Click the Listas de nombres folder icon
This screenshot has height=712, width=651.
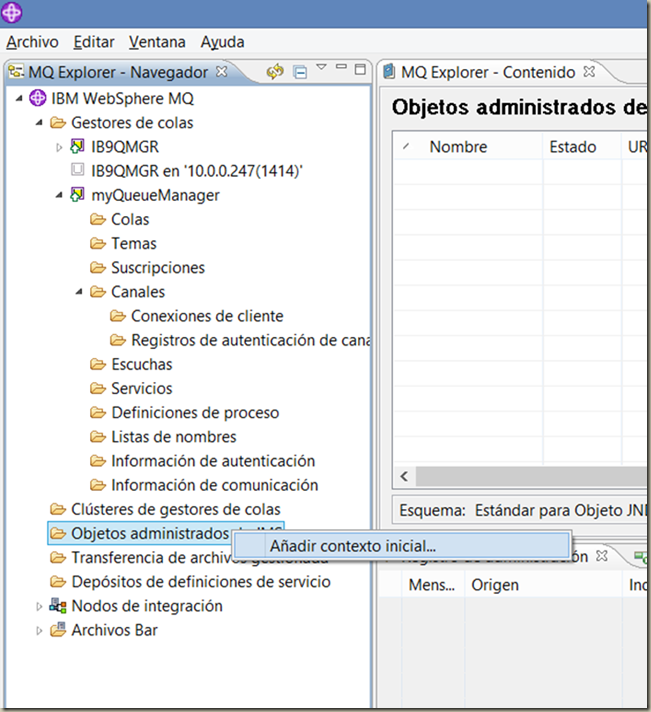[98, 436]
